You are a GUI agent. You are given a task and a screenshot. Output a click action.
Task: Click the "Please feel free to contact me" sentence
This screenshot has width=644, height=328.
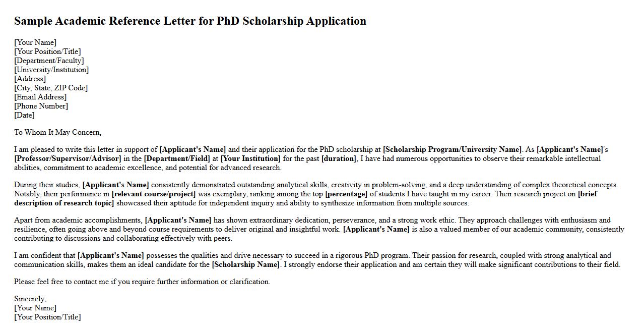click(142, 282)
